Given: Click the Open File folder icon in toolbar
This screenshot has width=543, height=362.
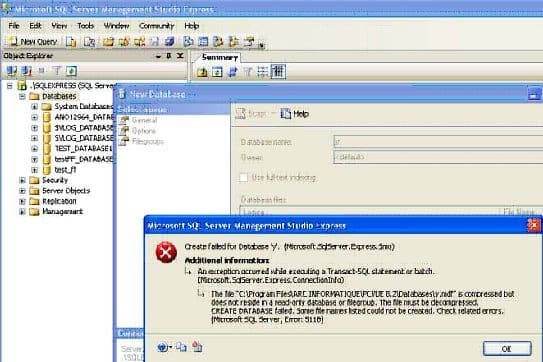Looking at the screenshot, I should pyautogui.click(x=108, y=42).
